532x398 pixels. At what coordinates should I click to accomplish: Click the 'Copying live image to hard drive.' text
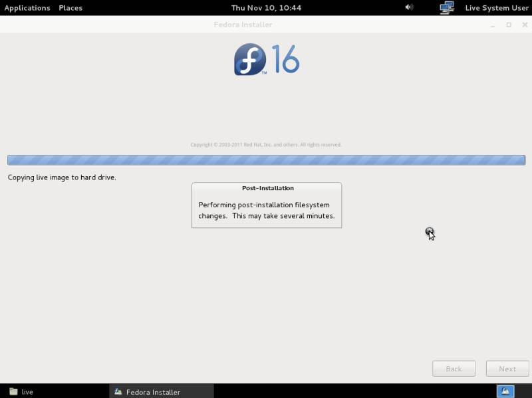[x=62, y=177]
